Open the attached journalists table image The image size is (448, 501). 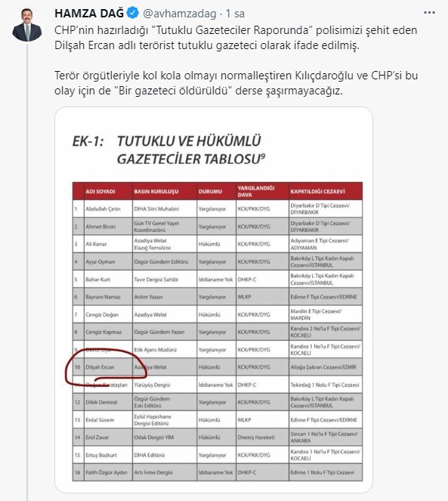pyautogui.click(x=214, y=300)
